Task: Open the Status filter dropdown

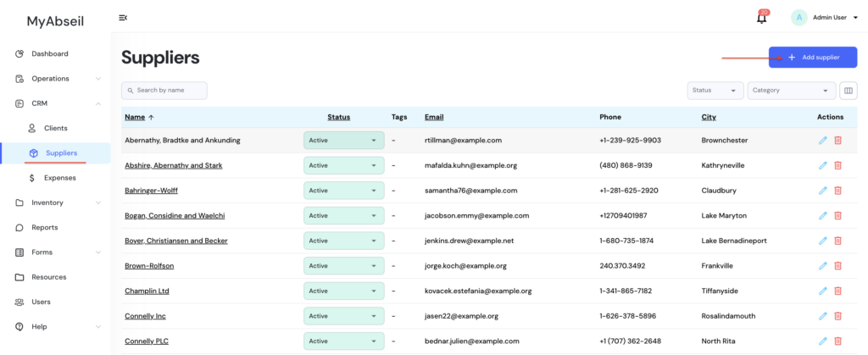Action: [x=715, y=91]
